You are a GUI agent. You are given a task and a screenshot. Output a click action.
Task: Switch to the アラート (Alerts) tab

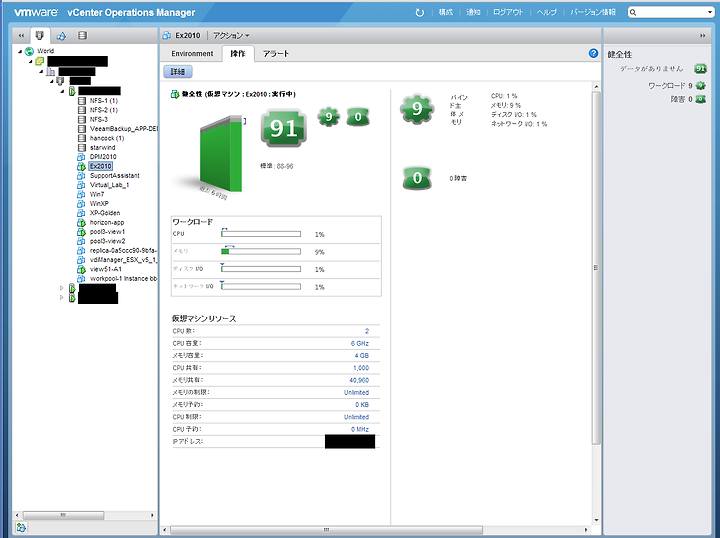[x=276, y=54]
